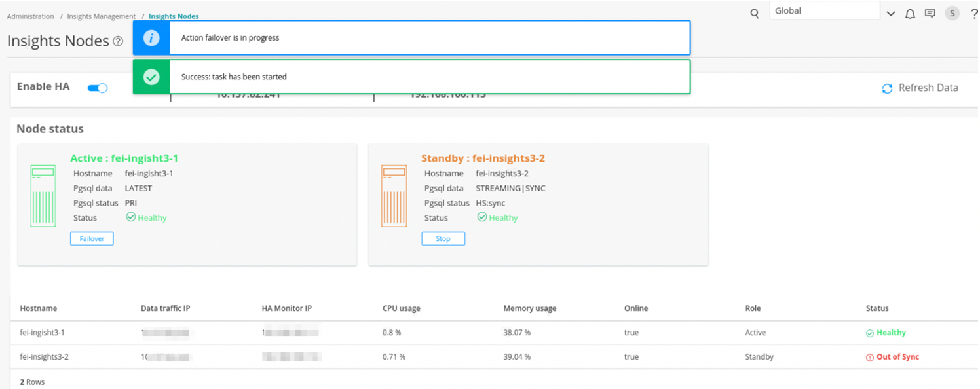Click the Global selector field
980x389 pixels.
tap(823, 11)
